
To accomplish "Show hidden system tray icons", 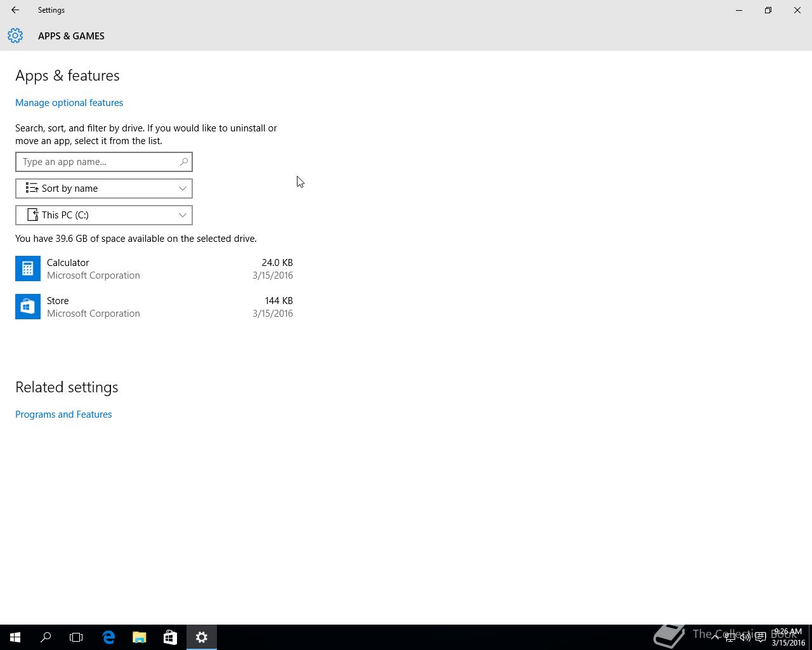I will click(715, 637).
